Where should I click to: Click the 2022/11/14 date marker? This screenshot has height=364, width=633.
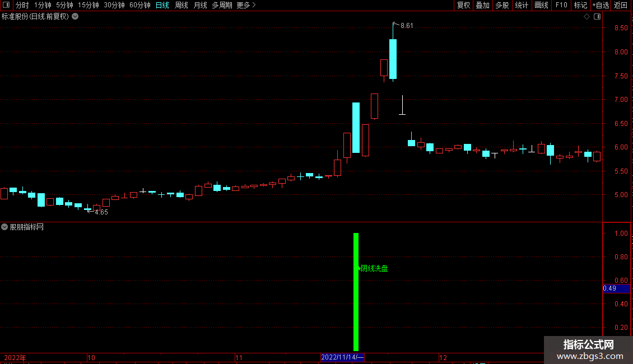342,357
